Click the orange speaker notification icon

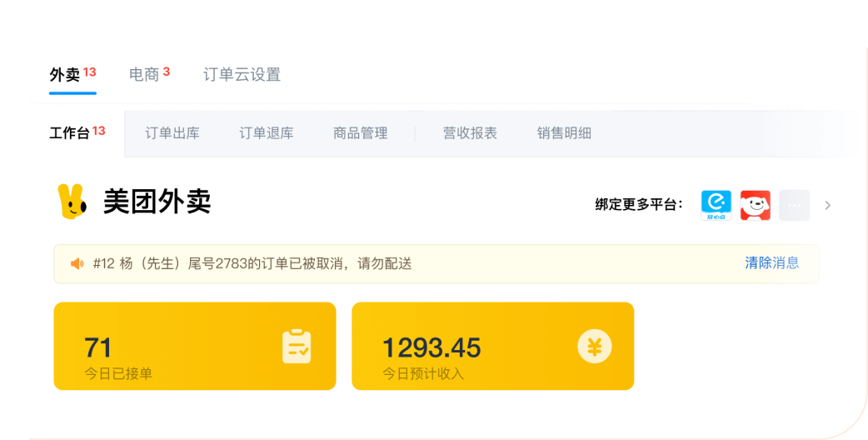coord(77,264)
